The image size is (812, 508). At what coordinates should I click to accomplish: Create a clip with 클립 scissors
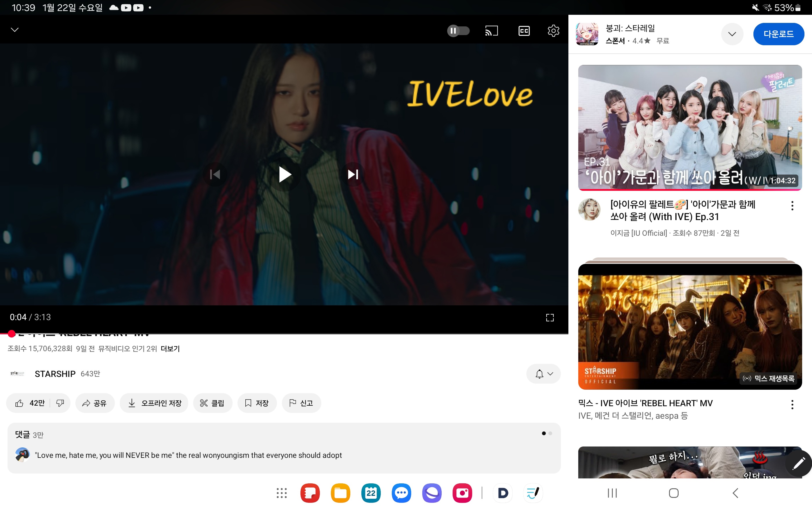212,403
